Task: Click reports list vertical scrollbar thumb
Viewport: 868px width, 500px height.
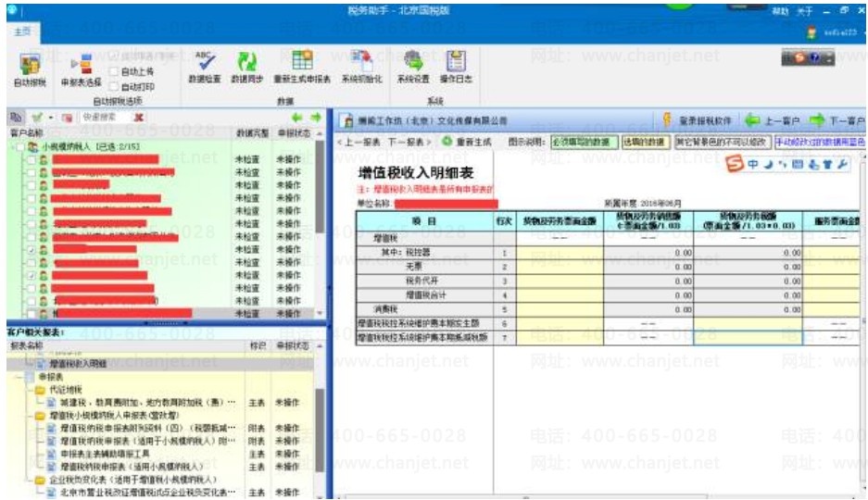Action: pyautogui.click(x=320, y=431)
